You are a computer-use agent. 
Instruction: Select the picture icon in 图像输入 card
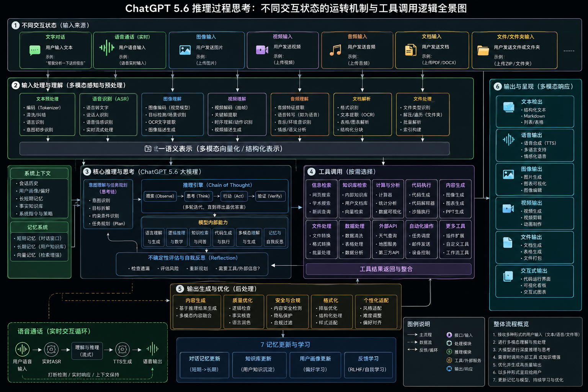pyautogui.click(x=185, y=50)
